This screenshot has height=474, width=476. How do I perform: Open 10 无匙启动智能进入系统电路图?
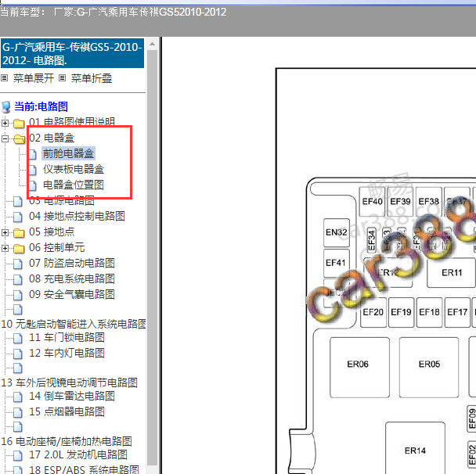coord(74,324)
